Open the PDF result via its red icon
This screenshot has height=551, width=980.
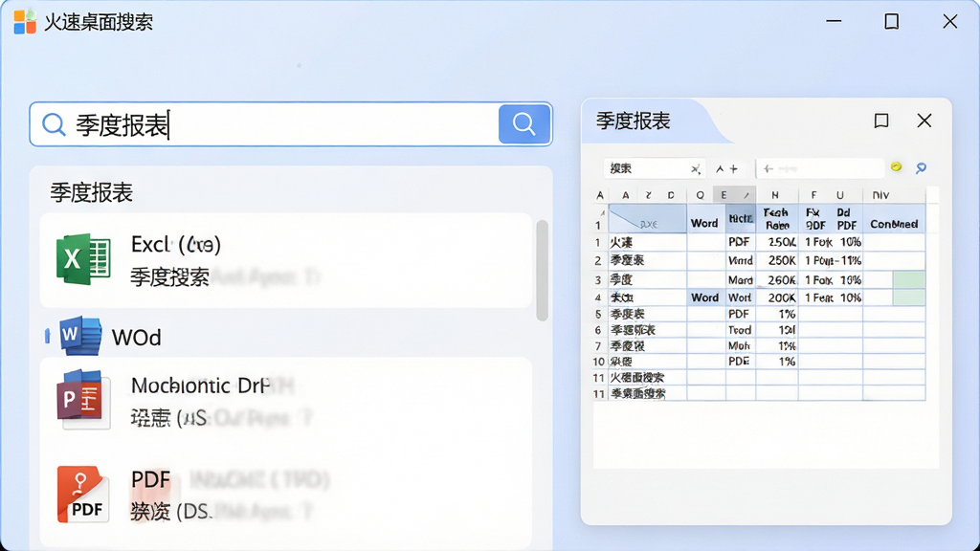click(83, 495)
